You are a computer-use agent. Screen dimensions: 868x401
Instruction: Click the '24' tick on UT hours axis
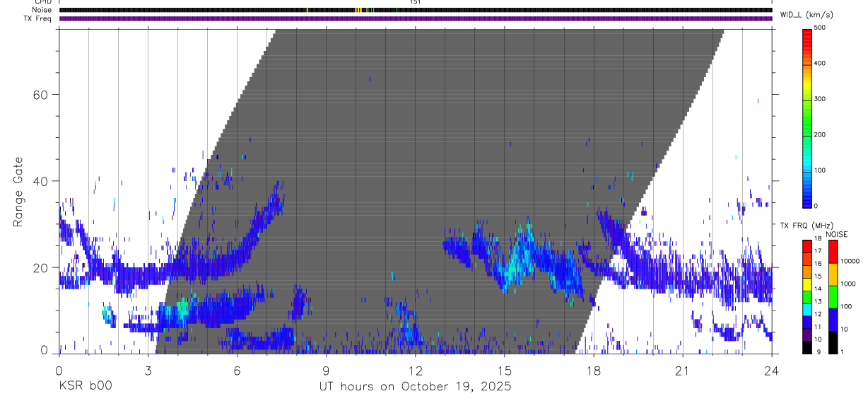[771, 370]
